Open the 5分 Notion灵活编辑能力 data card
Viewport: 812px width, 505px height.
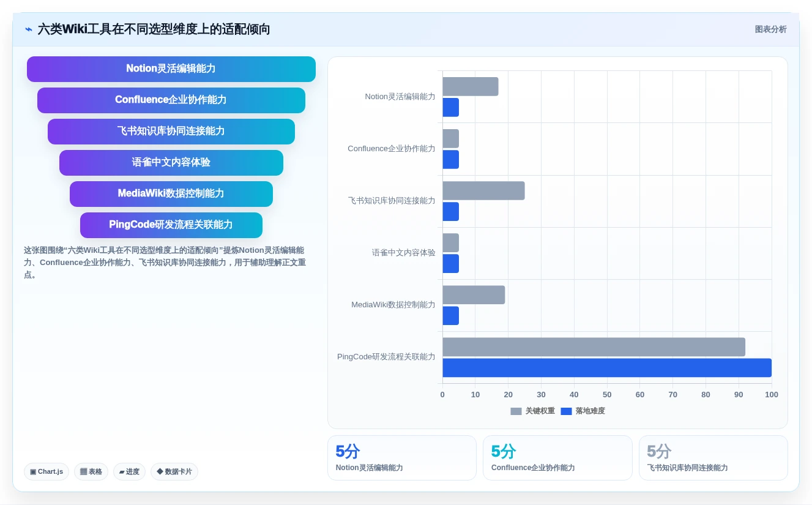(x=402, y=458)
